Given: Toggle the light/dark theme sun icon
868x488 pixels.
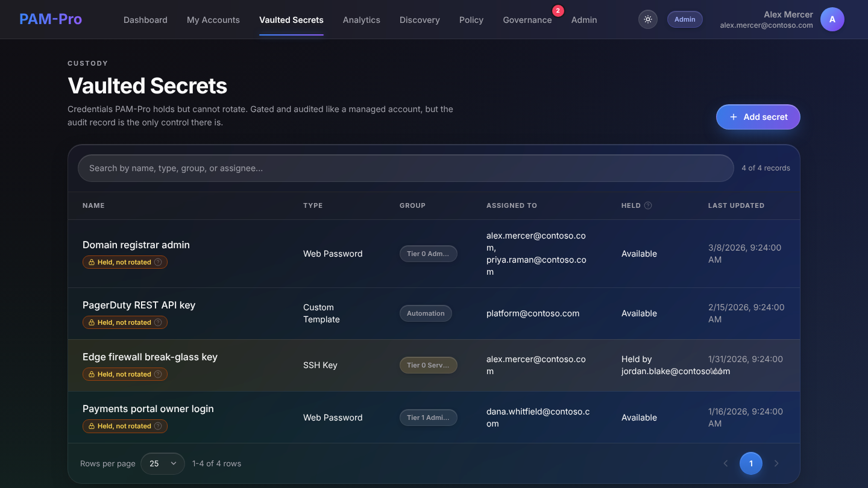Looking at the screenshot, I should coord(648,19).
